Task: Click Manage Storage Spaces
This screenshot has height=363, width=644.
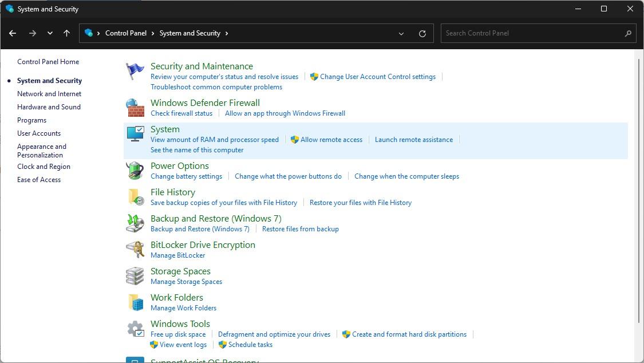Action: coord(186,282)
